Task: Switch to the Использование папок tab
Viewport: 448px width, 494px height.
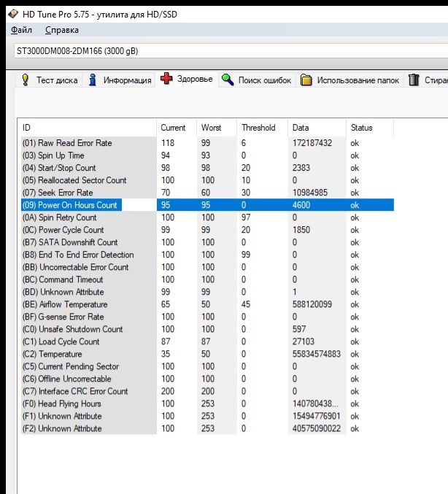Action: [350, 80]
